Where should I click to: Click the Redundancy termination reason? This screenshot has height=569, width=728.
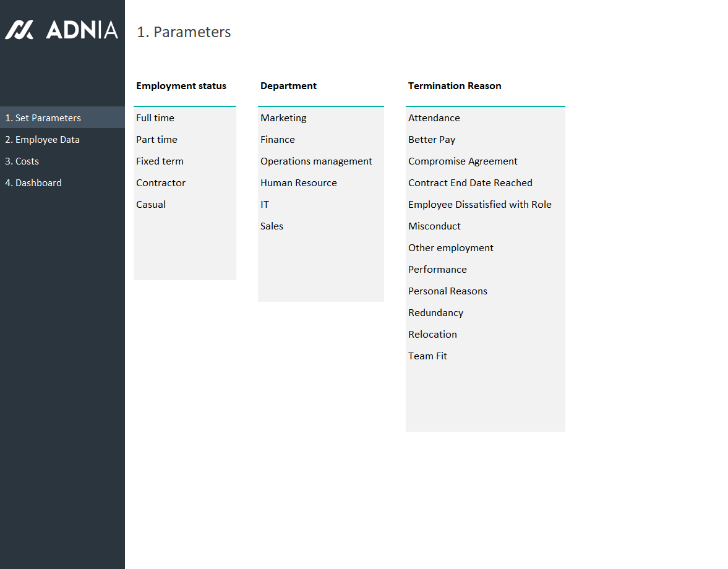coord(435,312)
